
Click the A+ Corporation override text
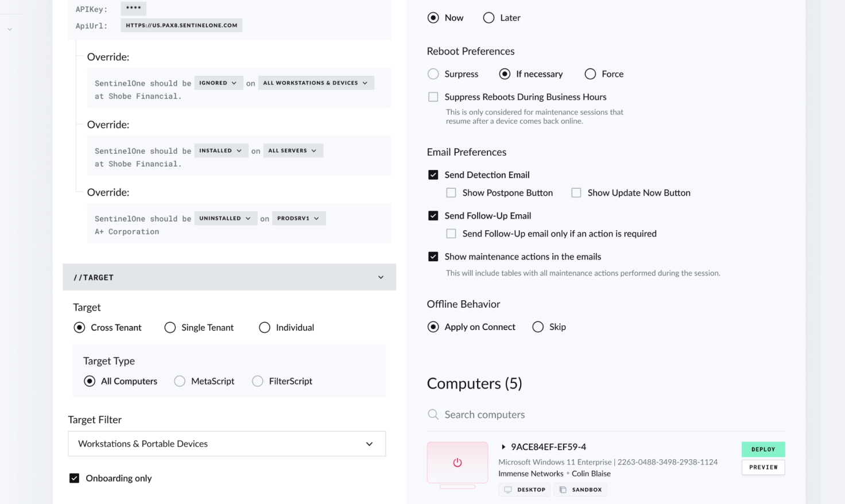pyautogui.click(x=127, y=232)
